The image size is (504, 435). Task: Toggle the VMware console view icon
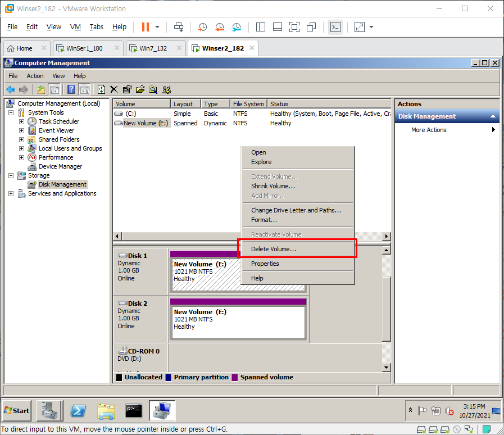pyautogui.click(x=335, y=27)
